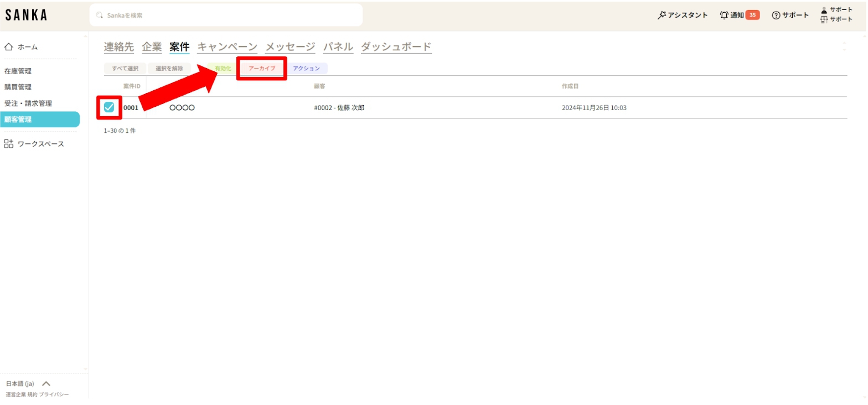
Task: Click the 作成日 column header
Action: pos(570,86)
